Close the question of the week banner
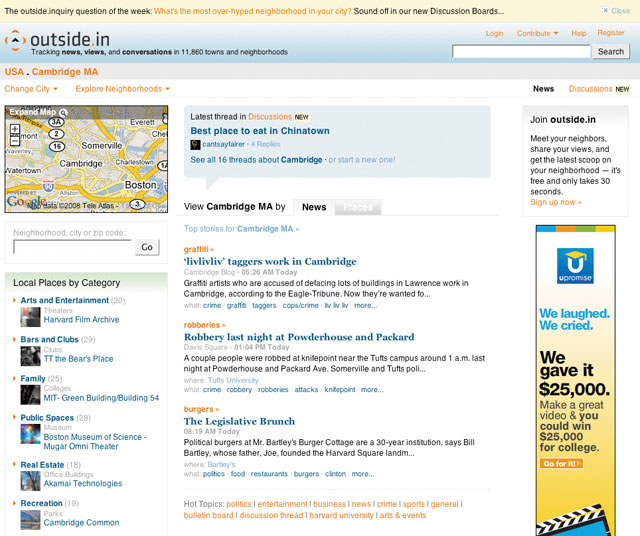 pos(617,11)
